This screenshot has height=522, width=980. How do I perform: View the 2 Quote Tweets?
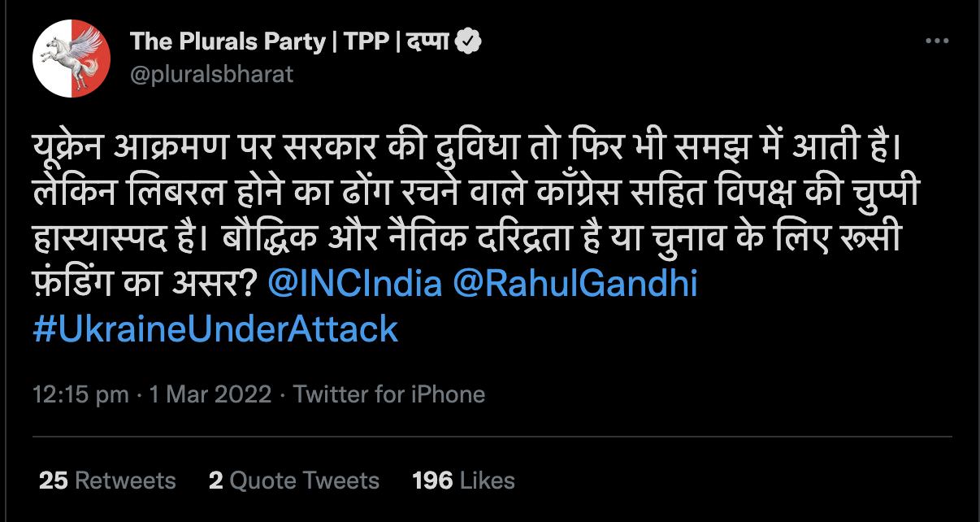point(293,481)
